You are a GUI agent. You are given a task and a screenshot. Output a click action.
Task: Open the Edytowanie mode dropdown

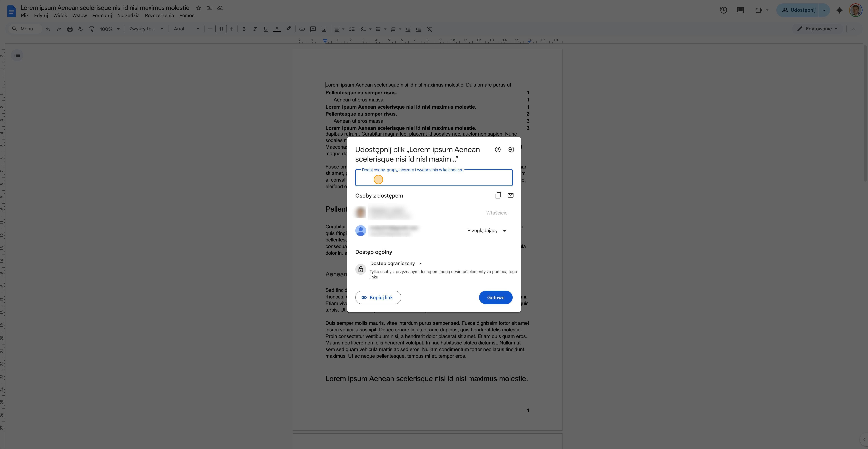pos(817,29)
